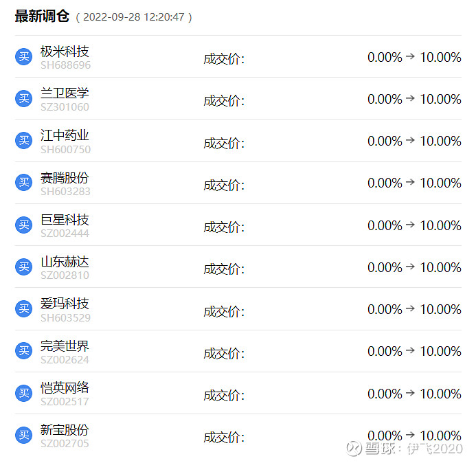Click the buy icon beside 恺英网络

24,394
